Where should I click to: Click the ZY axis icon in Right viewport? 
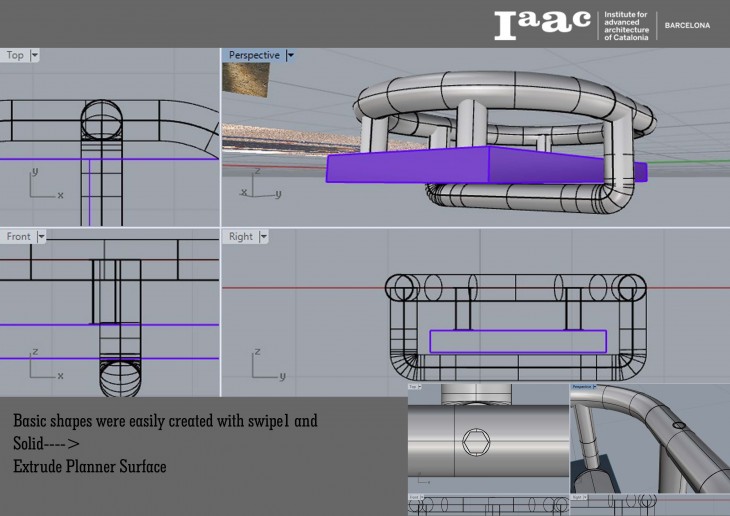pos(265,367)
